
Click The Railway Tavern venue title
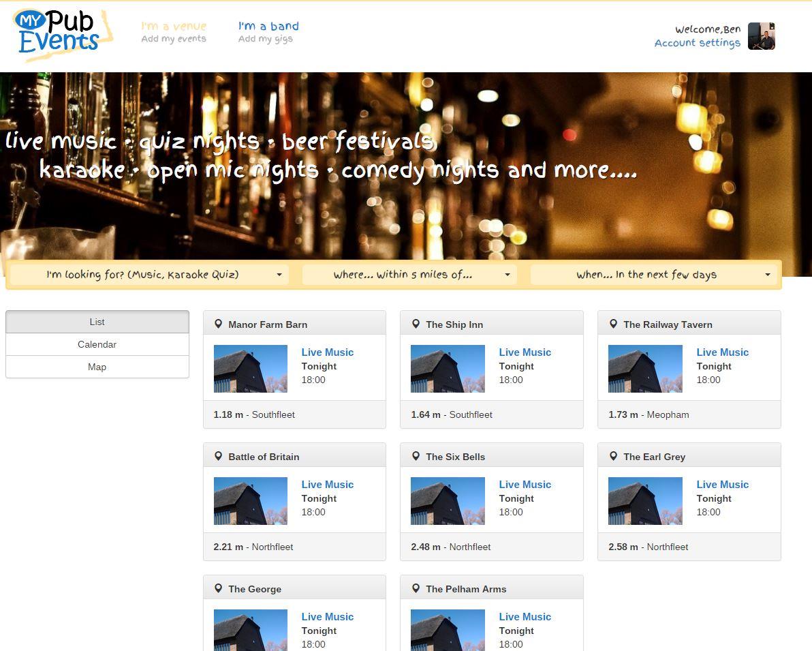[x=668, y=324]
